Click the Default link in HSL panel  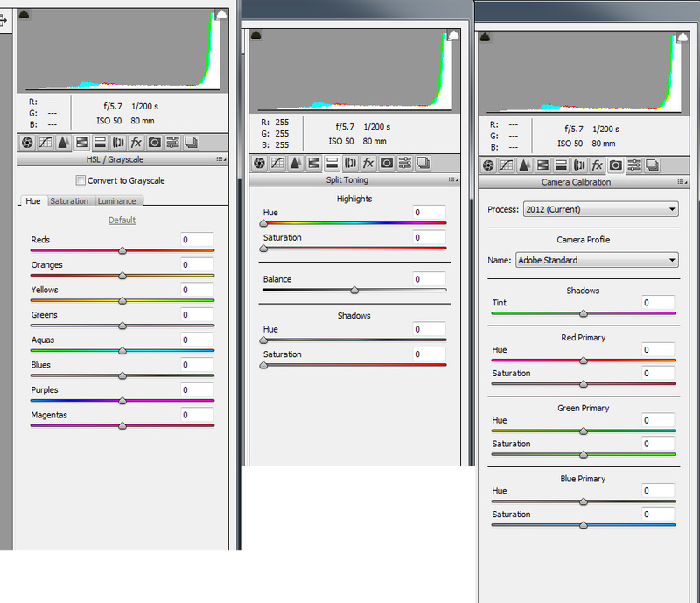click(122, 220)
